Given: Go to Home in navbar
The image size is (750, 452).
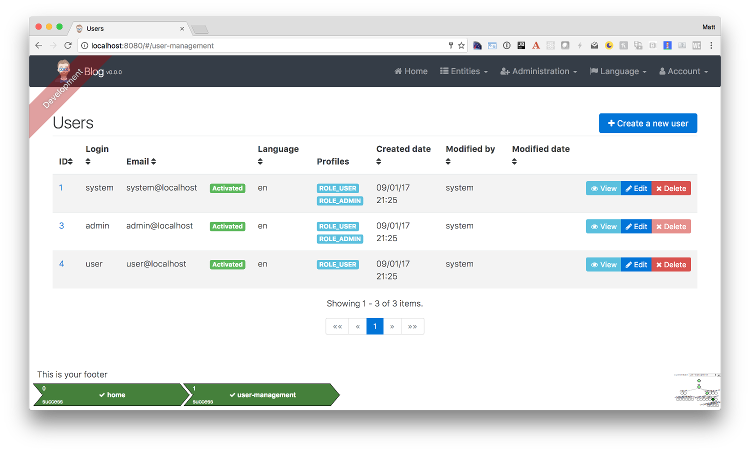Looking at the screenshot, I should (411, 71).
